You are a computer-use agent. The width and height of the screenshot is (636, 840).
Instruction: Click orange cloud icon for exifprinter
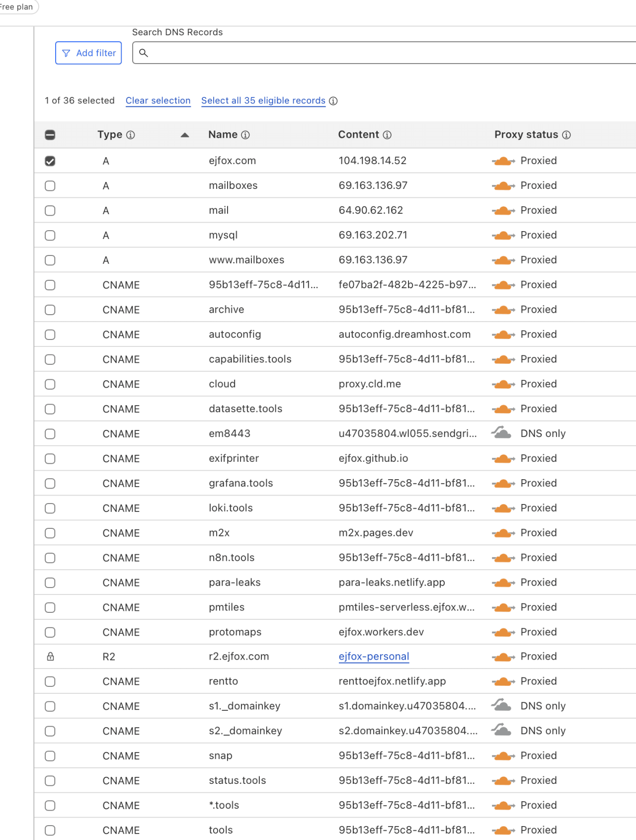[x=503, y=459]
